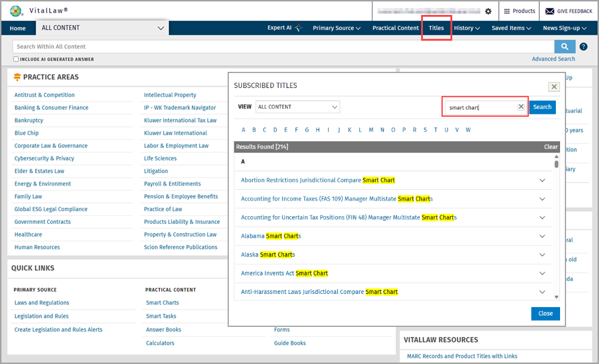Viewport: 599px width, 364px height.
Task: Open Calculators quick link
Action: coord(160,343)
